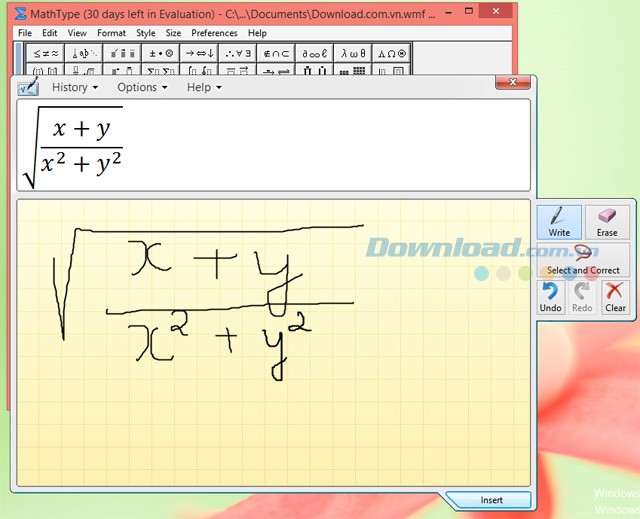Click the Math Input Panel icon

(x=28, y=87)
